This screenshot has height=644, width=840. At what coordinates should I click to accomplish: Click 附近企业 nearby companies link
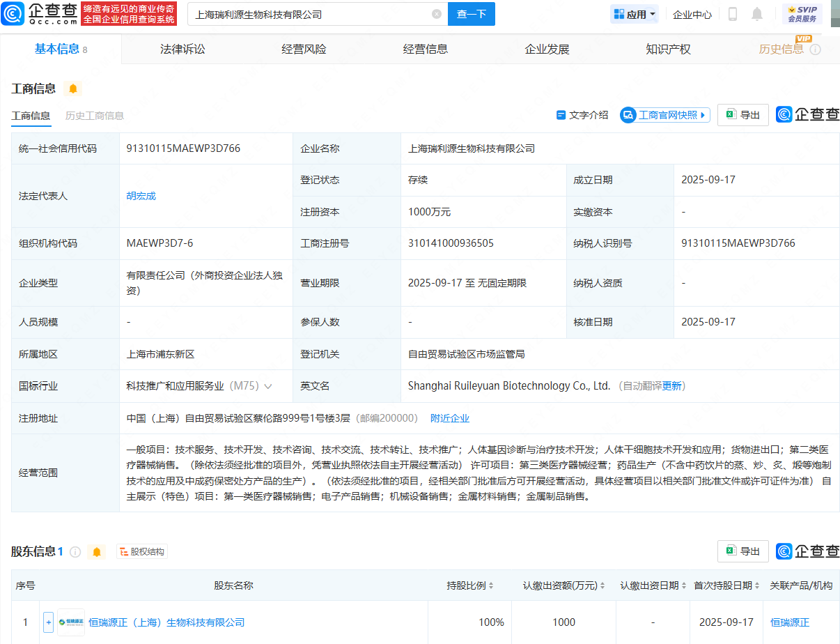450,418
